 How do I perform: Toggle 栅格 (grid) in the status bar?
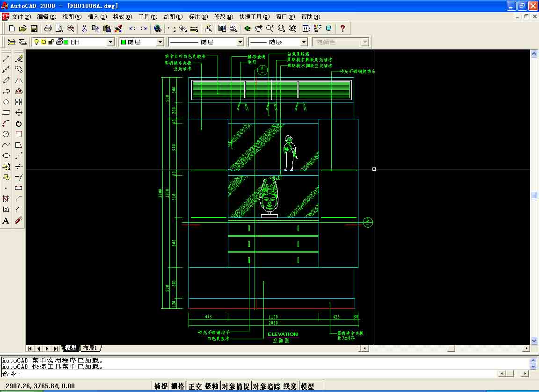click(x=178, y=386)
